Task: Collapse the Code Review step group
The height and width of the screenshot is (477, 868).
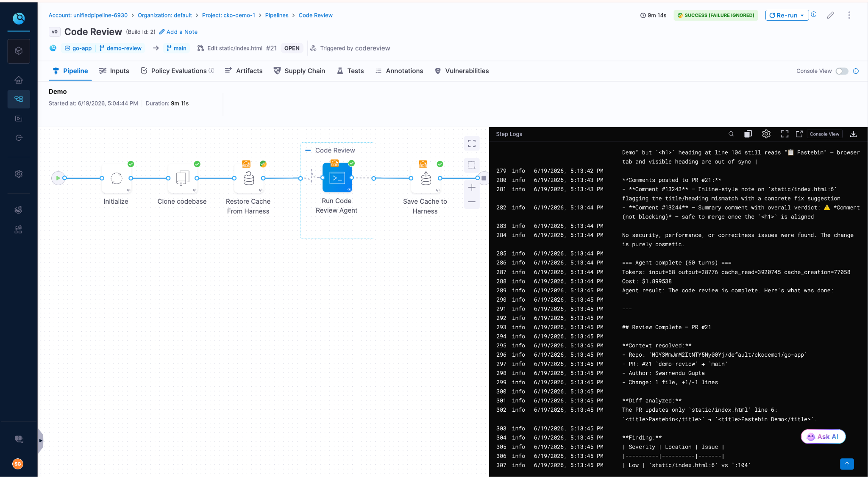Action: 308,150
